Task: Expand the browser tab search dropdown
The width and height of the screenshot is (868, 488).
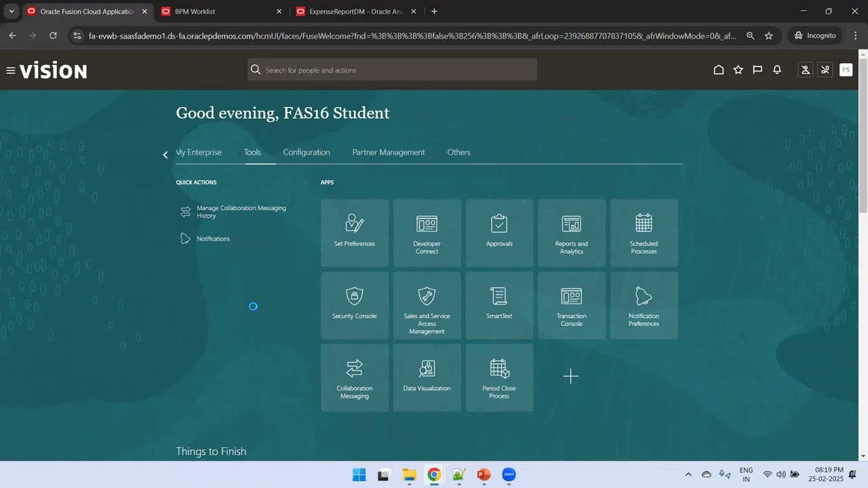Action: click(12, 12)
